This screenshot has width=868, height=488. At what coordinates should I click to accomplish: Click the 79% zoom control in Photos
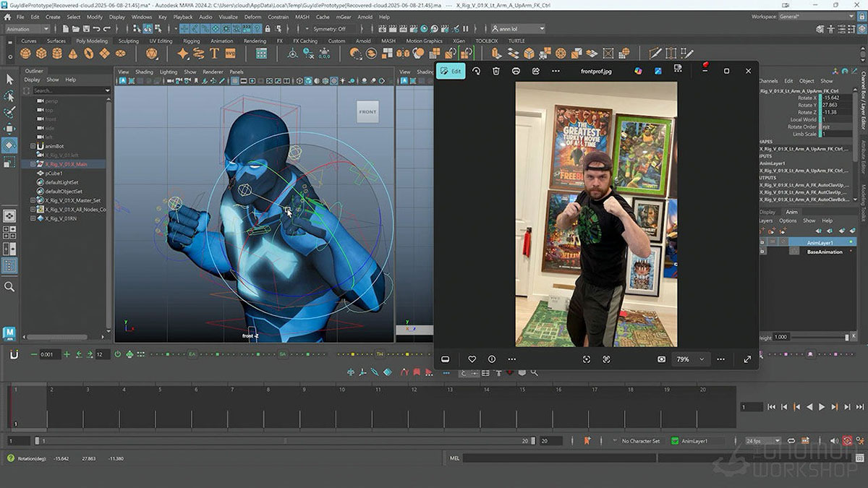pyautogui.click(x=684, y=359)
